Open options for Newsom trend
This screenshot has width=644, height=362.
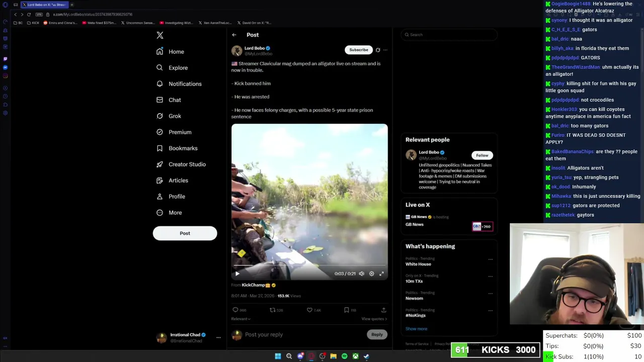[490, 294]
